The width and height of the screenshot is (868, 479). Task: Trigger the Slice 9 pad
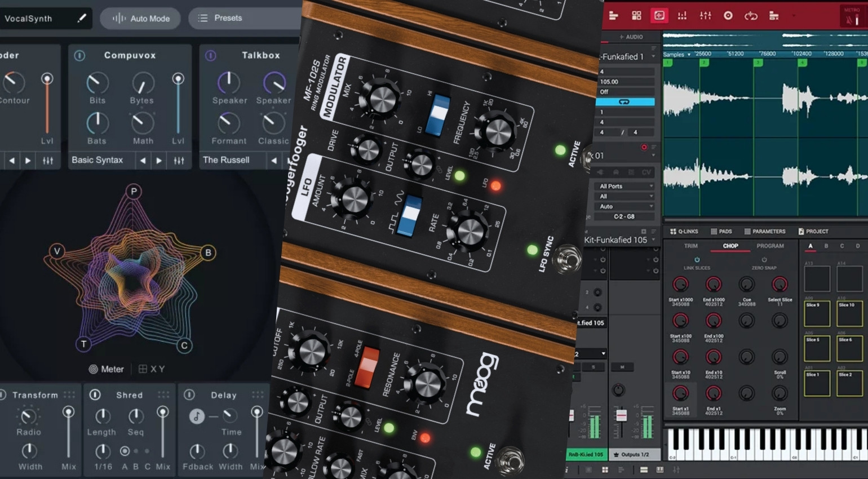tap(817, 313)
